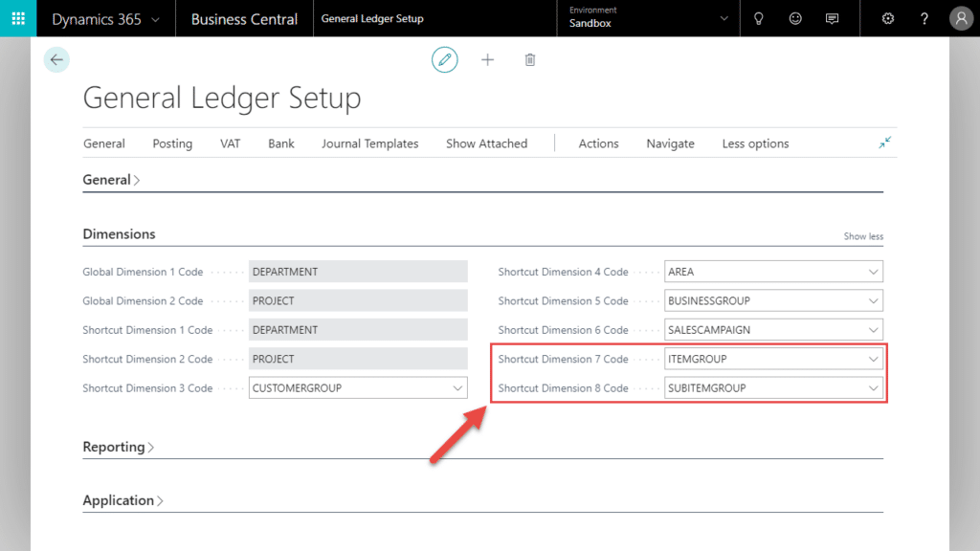Click the New (plus) icon
The width and height of the screenshot is (980, 551).
(x=487, y=59)
